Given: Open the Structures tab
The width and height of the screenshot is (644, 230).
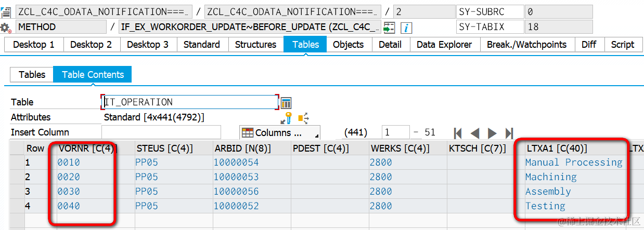Looking at the screenshot, I should [255, 45].
